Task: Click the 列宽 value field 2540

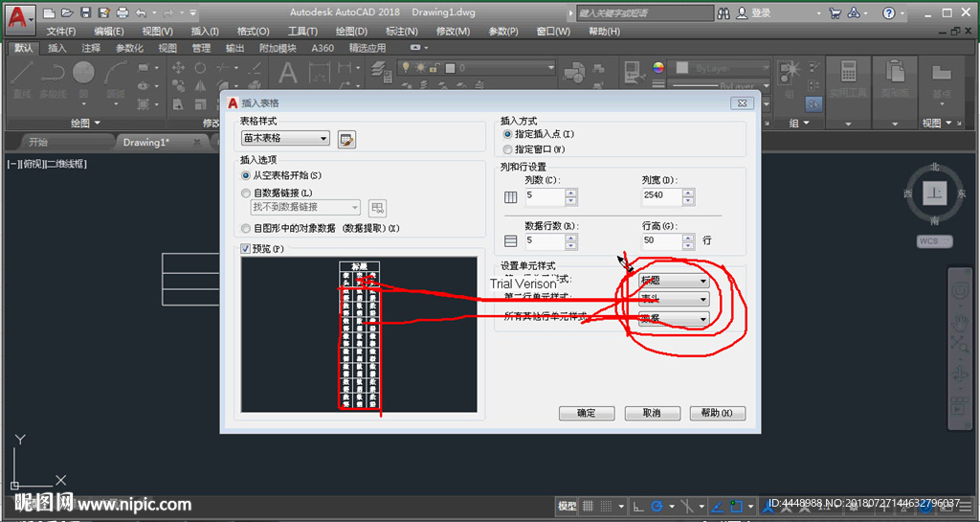Action: [x=662, y=196]
